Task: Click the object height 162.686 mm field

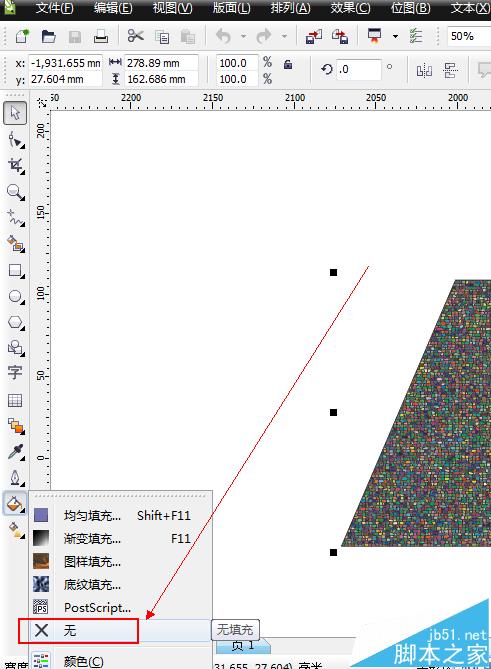Action: pyautogui.click(x=161, y=79)
